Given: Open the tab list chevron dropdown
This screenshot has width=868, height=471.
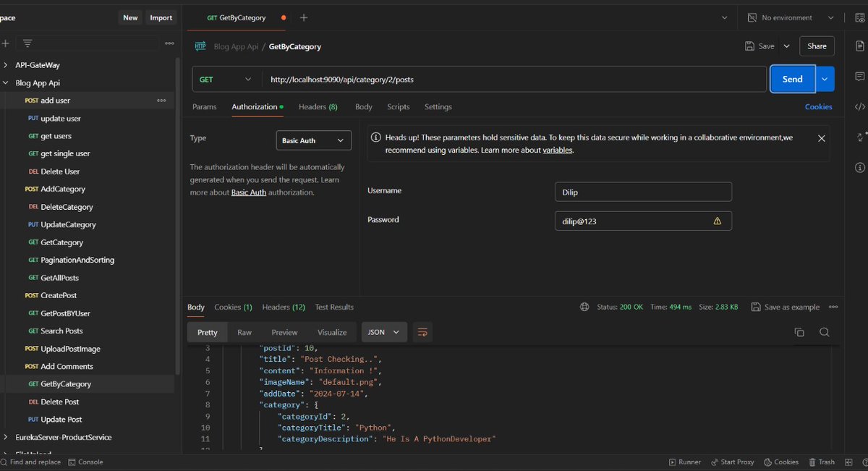Looking at the screenshot, I should pos(725,17).
